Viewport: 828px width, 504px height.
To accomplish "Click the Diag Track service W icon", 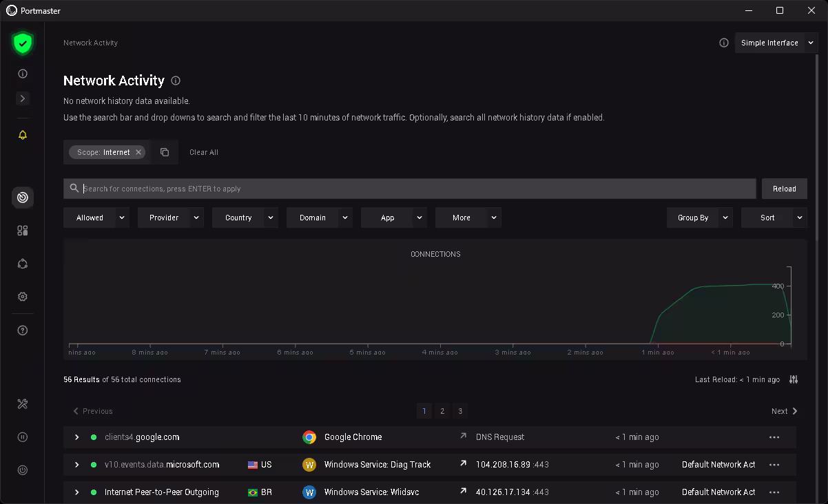I will (x=309, y=465).
